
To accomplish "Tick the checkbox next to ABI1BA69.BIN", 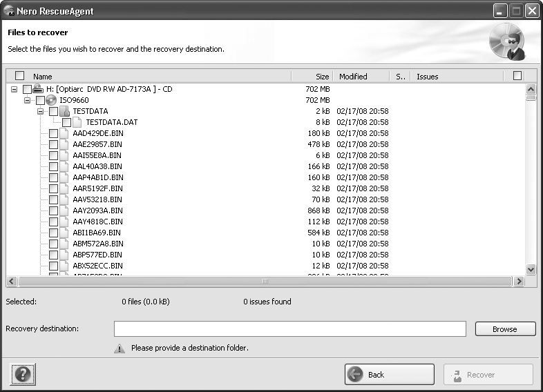I will (x=53, y=233).
